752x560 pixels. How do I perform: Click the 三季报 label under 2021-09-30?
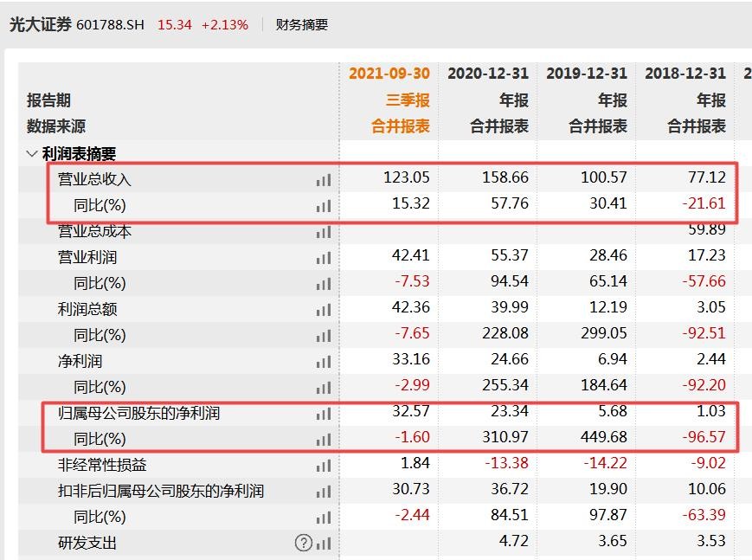(x=408, y=100)
